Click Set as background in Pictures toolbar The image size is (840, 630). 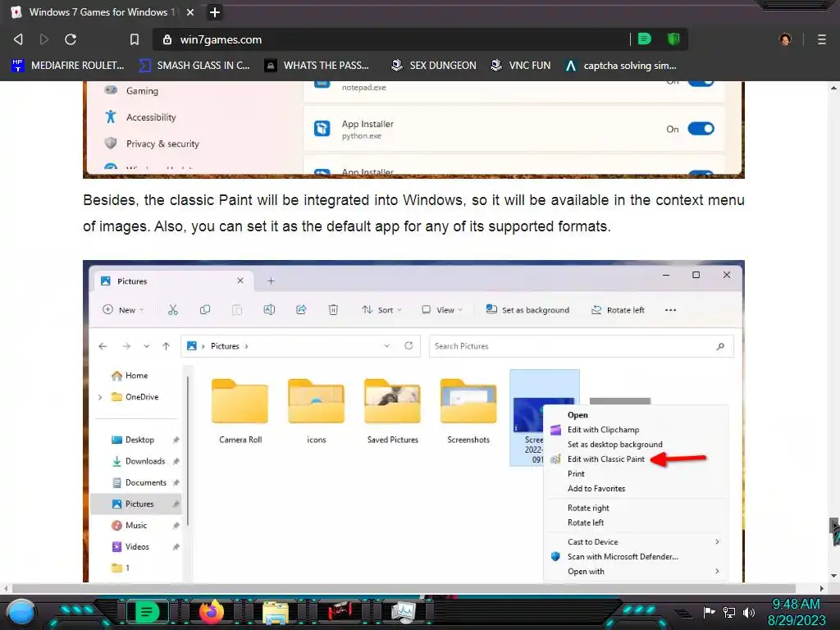coord(527,309)
